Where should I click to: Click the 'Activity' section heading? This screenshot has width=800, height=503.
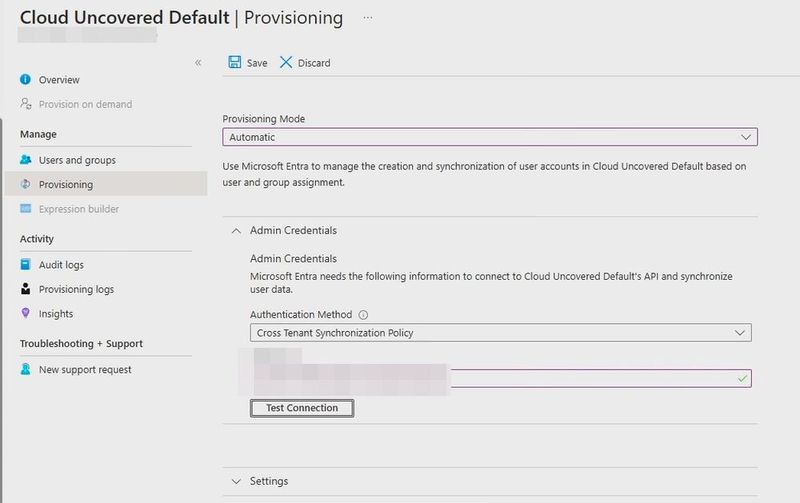pyautogui.click(x=37, y=239)
